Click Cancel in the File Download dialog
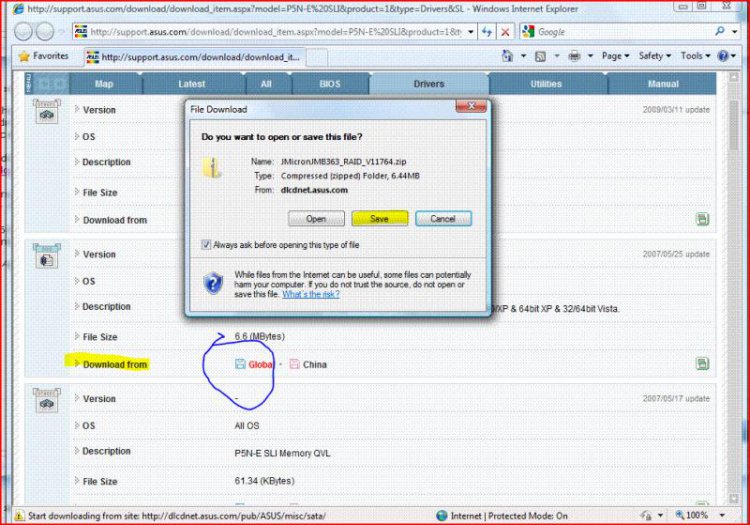 443,219
